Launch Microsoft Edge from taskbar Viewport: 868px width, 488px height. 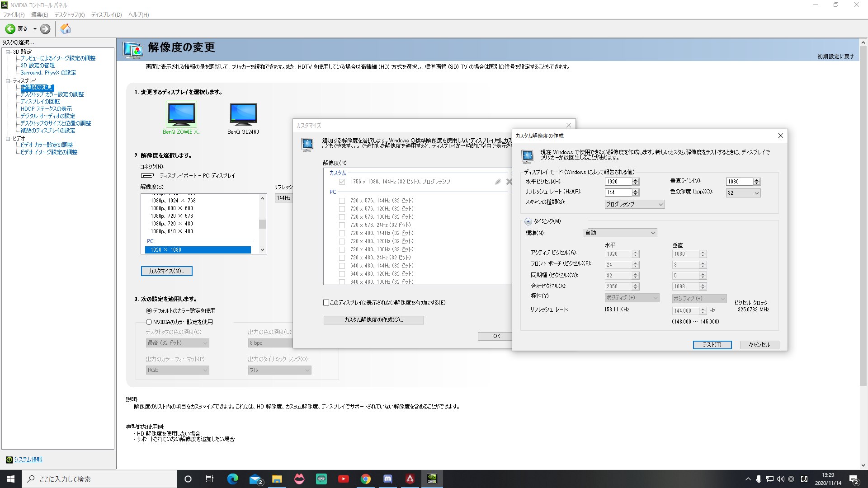coord(233,479)
